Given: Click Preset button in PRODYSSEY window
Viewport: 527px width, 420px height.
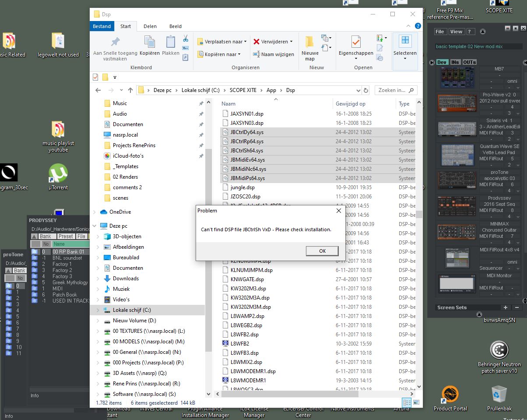Looking at the screenshot, I should [66, 236].
